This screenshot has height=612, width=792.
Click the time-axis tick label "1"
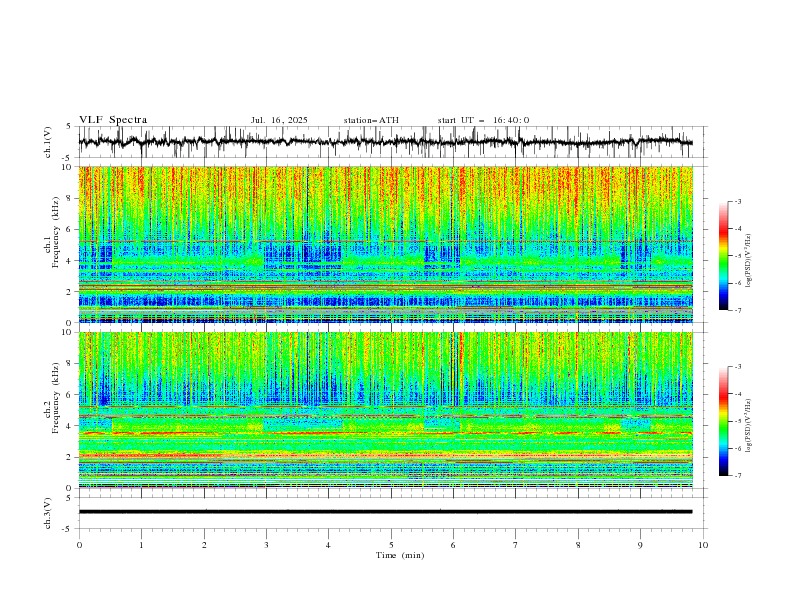pos(141,545)
